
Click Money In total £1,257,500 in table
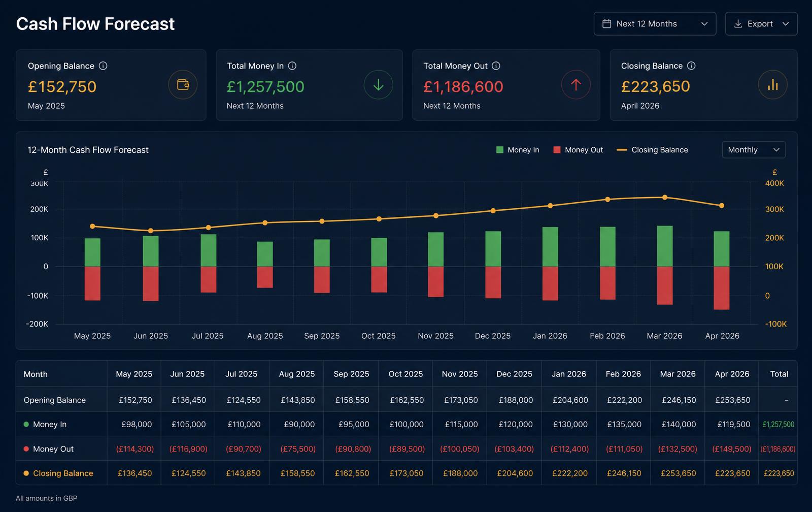coord(779,424)
